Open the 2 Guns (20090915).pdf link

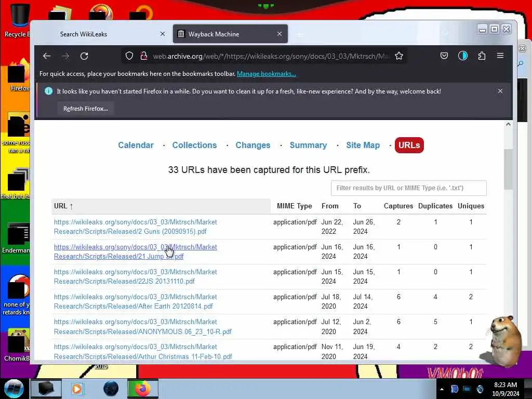(136, 227)
